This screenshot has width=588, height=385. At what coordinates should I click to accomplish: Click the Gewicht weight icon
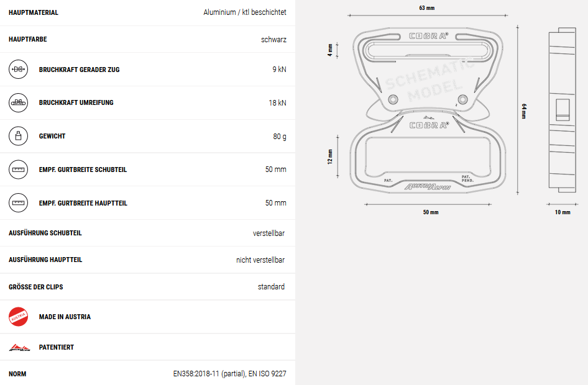19,136
